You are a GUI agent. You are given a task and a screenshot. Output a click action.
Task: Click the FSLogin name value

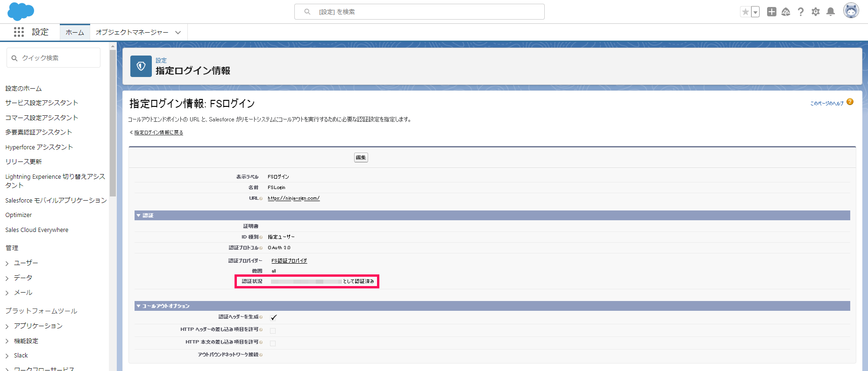tap(276, 188)
